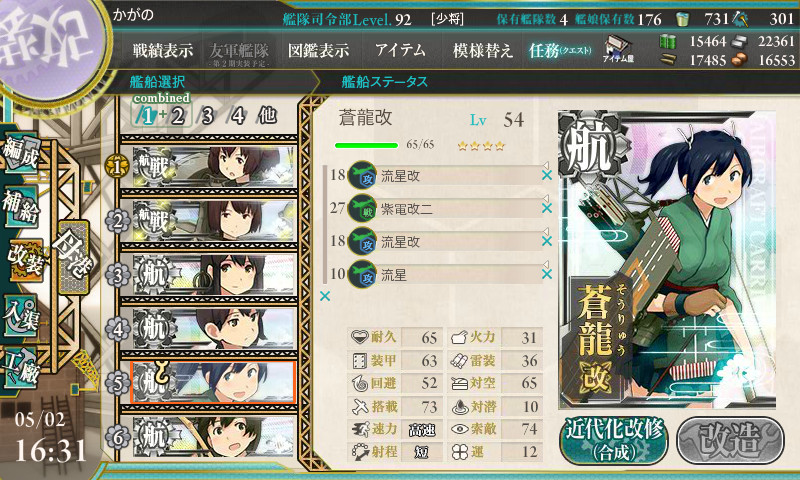
Task: Open 任務 quest menu
Action: pyautogui.click(x=560, y=50)
